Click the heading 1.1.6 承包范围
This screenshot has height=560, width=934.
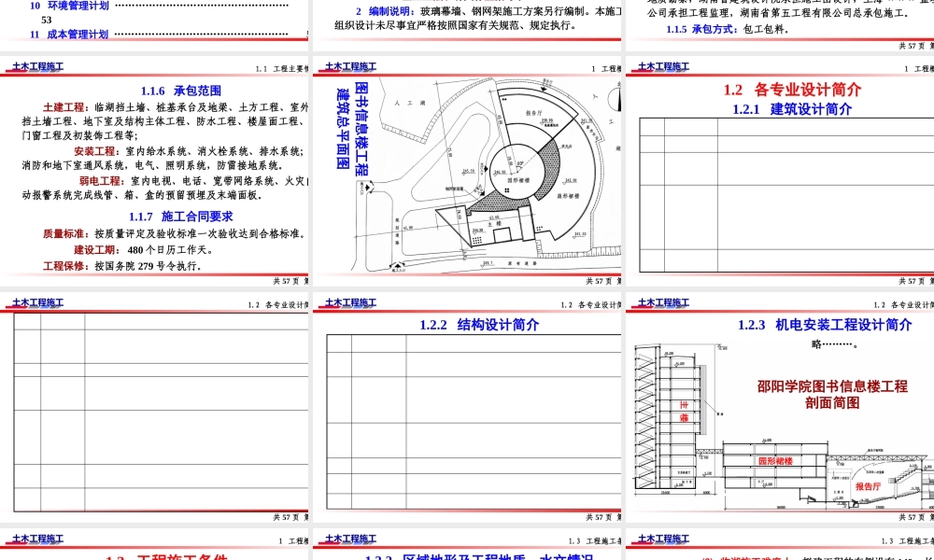(181, 91)
